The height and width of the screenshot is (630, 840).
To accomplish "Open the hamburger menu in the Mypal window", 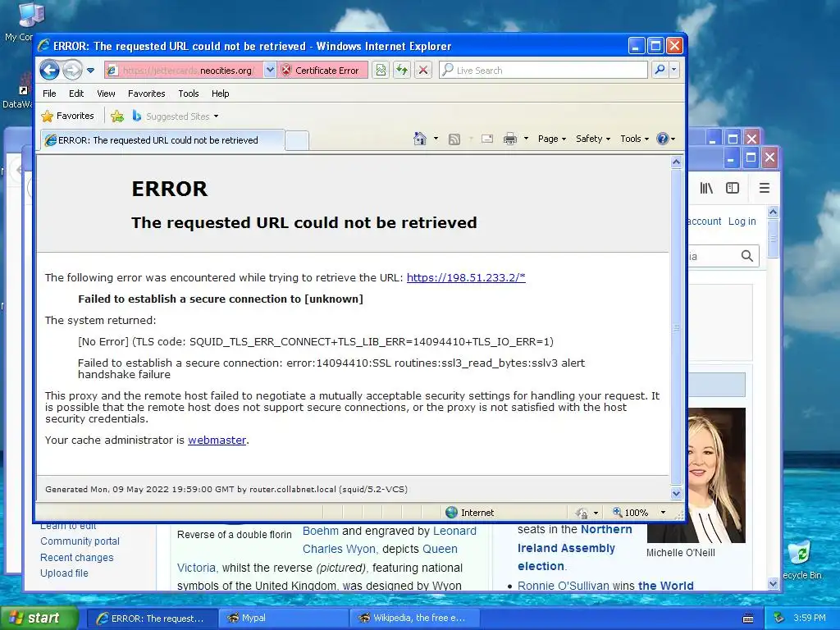I will (x=765, y=188).
